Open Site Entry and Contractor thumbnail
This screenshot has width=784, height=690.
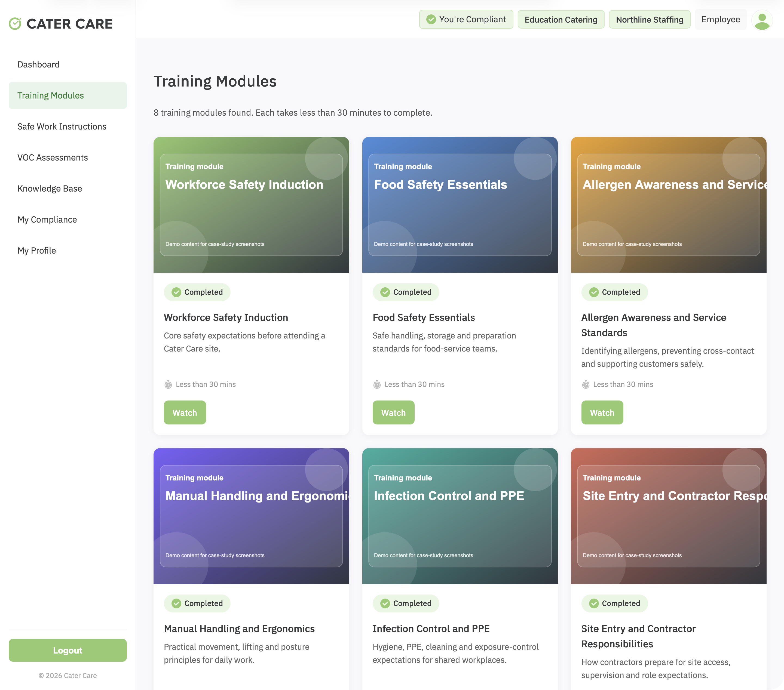click(x=669, y=516)
